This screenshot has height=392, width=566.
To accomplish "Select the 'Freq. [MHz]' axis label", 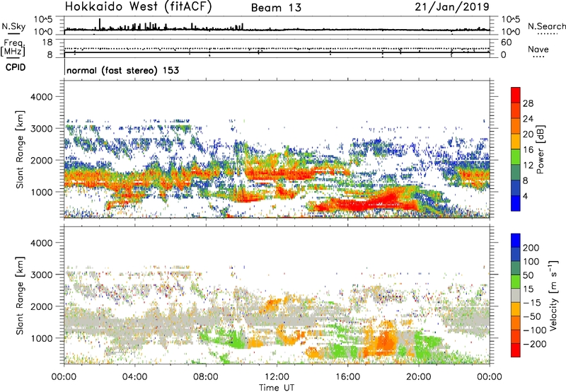I will coord(13,48).
